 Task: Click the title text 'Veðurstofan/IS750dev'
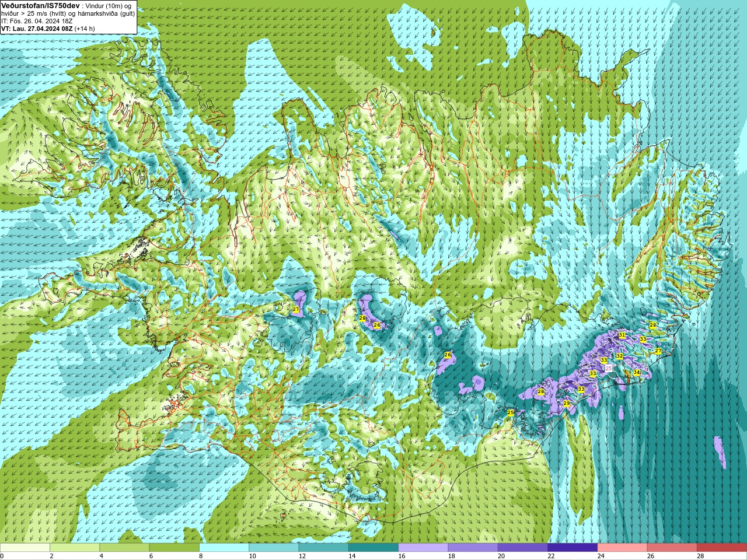[40, 5]
